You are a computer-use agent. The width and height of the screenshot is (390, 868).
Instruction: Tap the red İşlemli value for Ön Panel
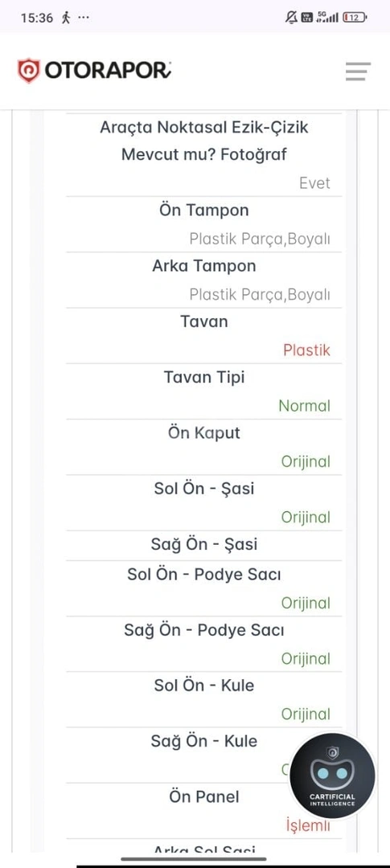[x=308, y=826]
